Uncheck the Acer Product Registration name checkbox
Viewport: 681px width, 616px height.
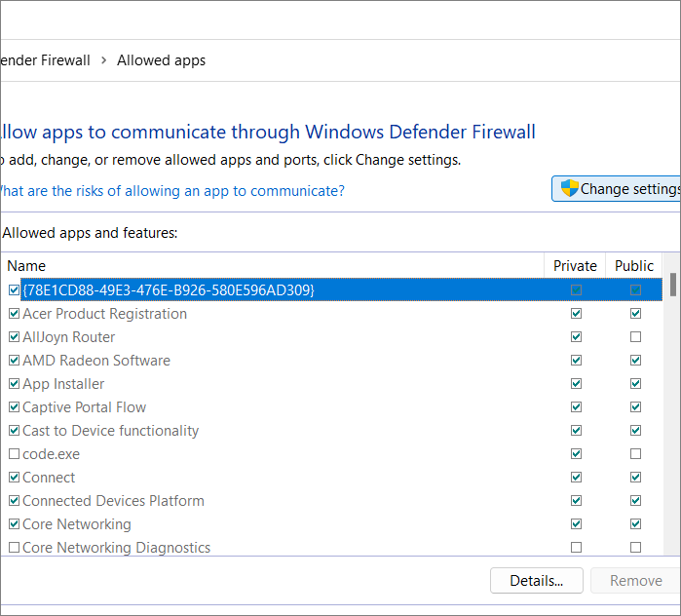point(14,314)
